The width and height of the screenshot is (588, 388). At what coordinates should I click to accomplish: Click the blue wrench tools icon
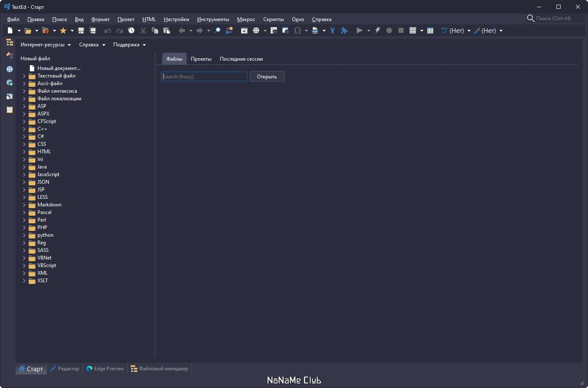333,31
